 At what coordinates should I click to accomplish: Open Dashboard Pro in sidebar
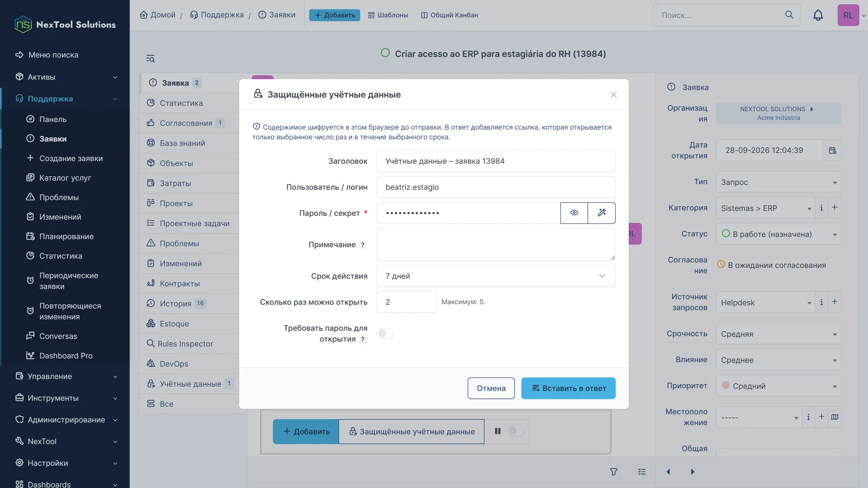click(66, 356)
